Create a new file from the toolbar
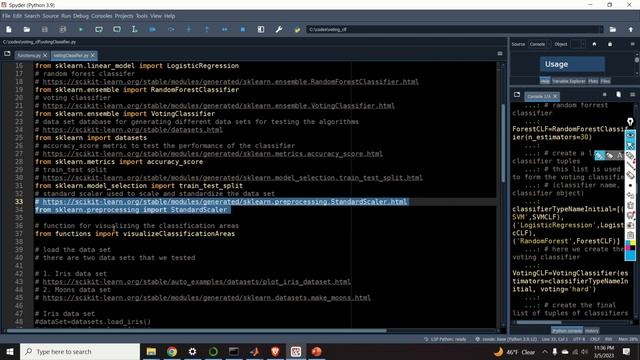 click(9, 29)
